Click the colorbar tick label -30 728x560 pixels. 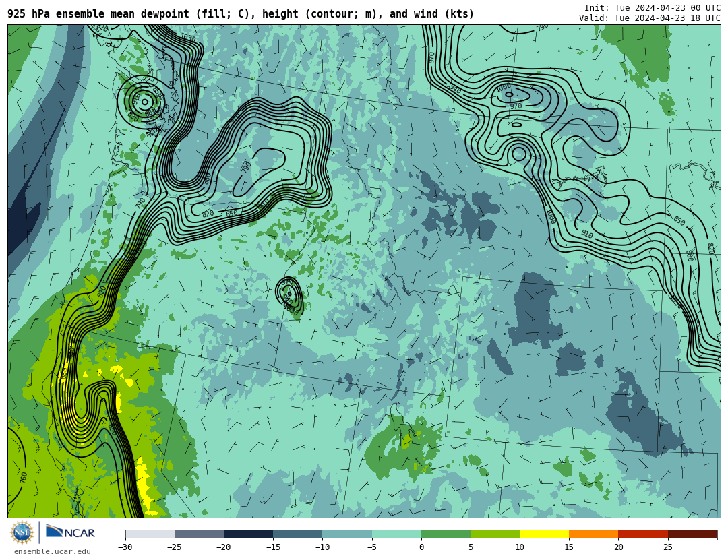click(125, 547)
